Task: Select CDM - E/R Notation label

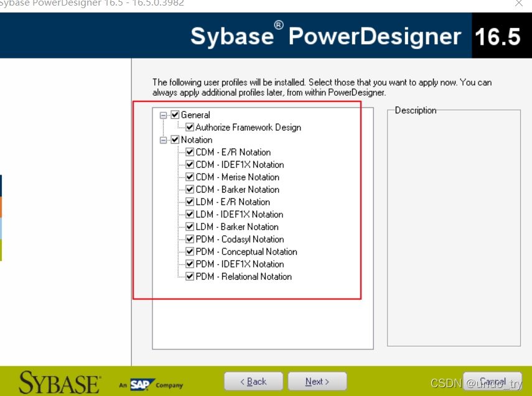Action: point(233,152)
